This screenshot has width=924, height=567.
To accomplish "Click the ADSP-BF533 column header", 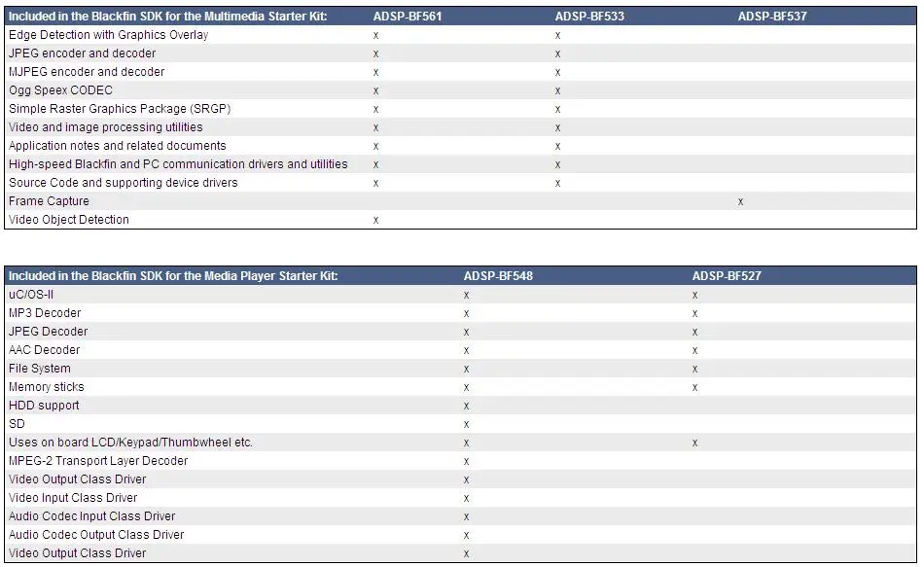I will (589, 17).
